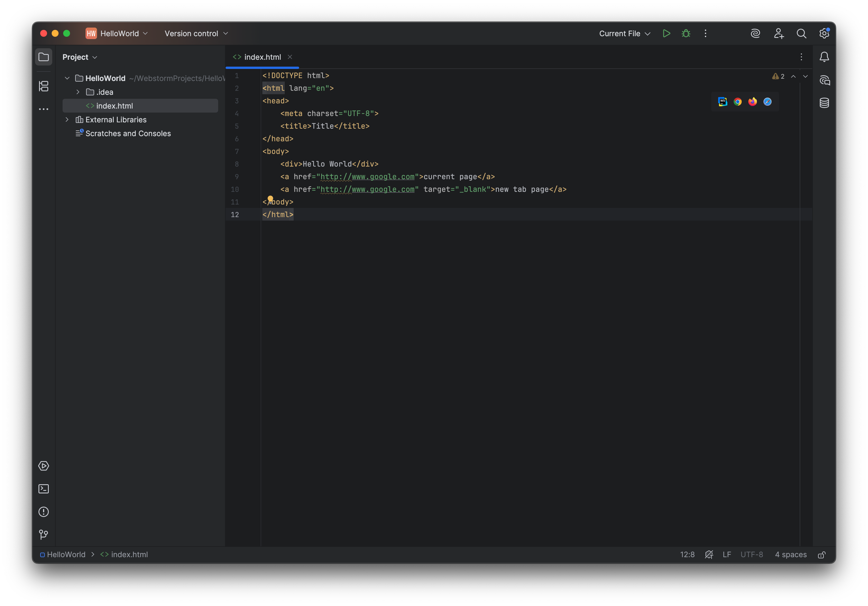Open the Database tool window
The width and height of the screenshot is (868, 606).
coord(824,103)
